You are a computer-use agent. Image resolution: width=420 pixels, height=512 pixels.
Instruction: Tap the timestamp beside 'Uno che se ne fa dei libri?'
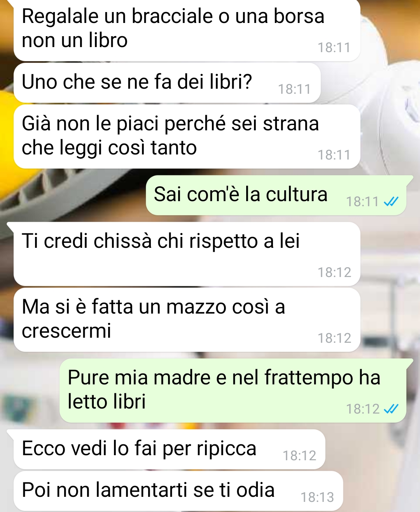coord(294,89)
